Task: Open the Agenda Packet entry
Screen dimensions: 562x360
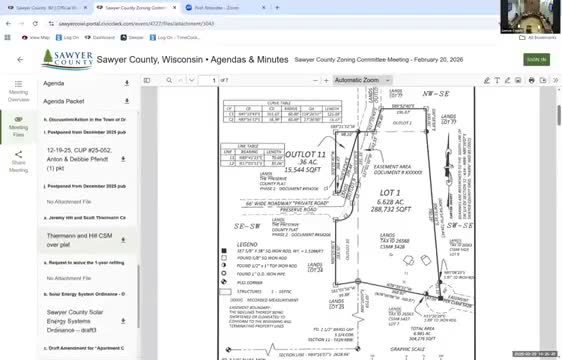Action: 64,101
